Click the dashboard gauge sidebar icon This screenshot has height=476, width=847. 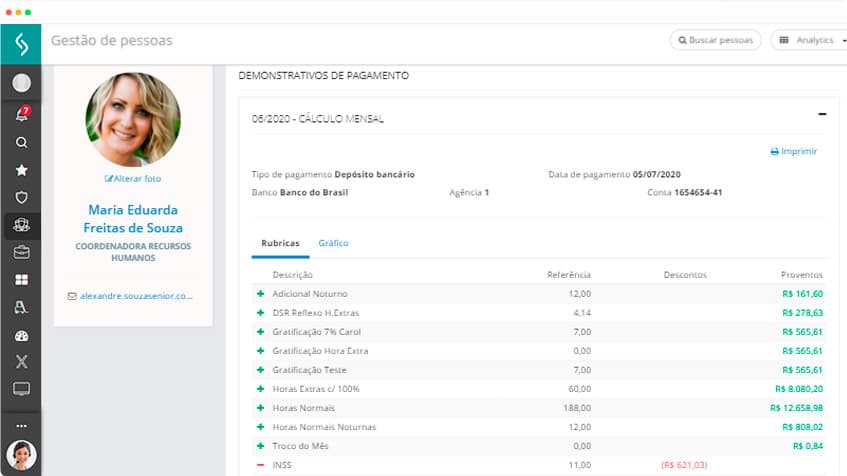(x=21, y=336)
